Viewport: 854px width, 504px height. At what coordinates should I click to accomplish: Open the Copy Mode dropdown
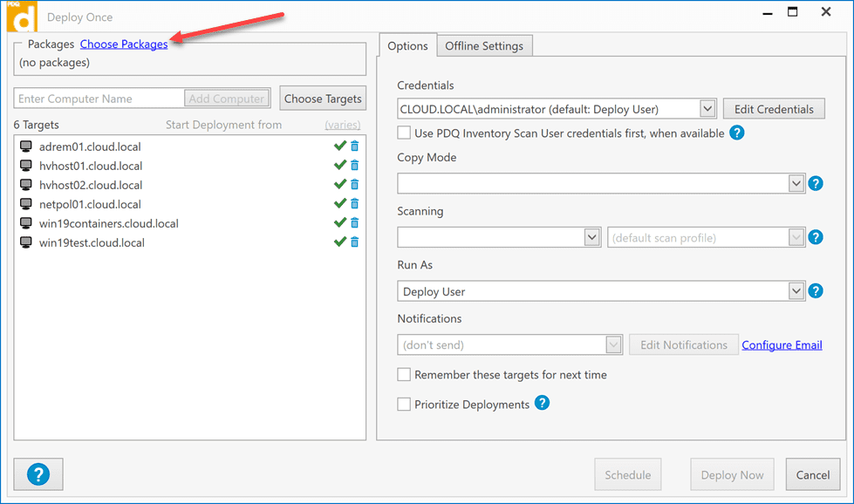click(795, 183)
